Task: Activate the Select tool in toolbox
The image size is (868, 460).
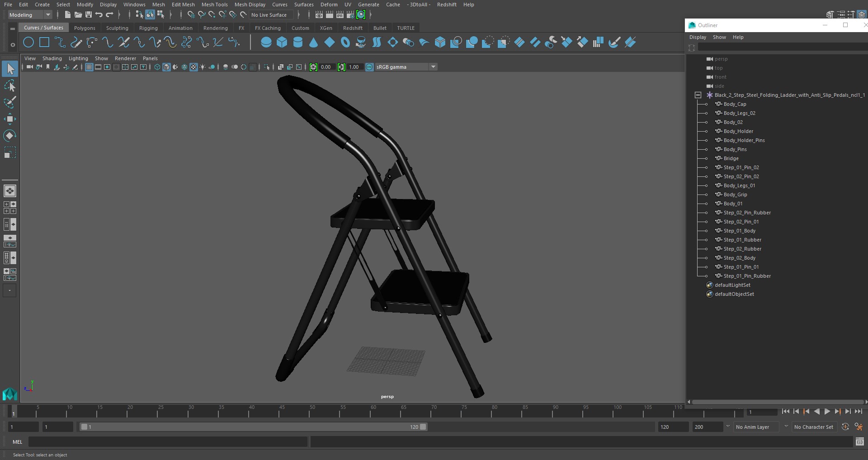Action: coord(9,69)
